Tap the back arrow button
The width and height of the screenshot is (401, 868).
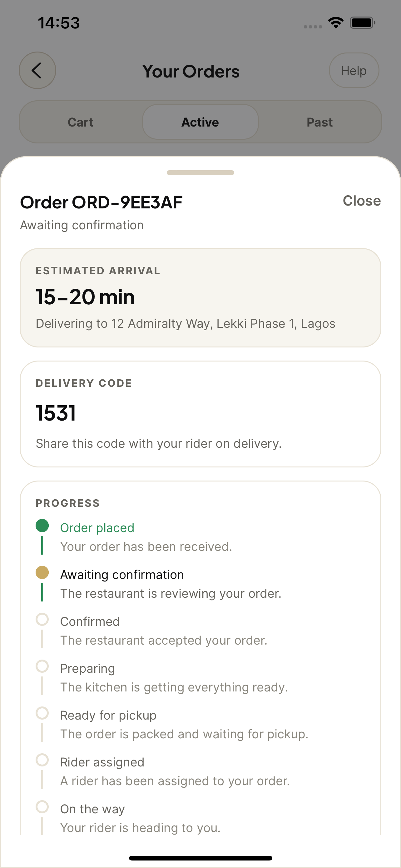click(37, 70)
